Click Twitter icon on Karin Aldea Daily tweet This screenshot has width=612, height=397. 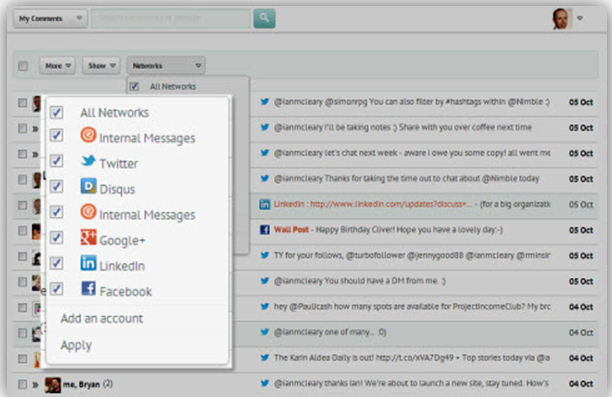point(265,357)
